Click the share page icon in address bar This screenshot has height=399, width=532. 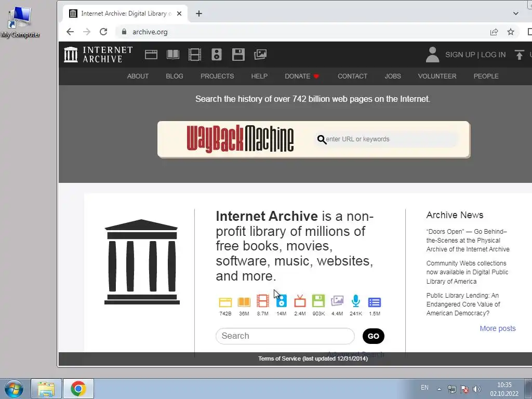[494, 32]
